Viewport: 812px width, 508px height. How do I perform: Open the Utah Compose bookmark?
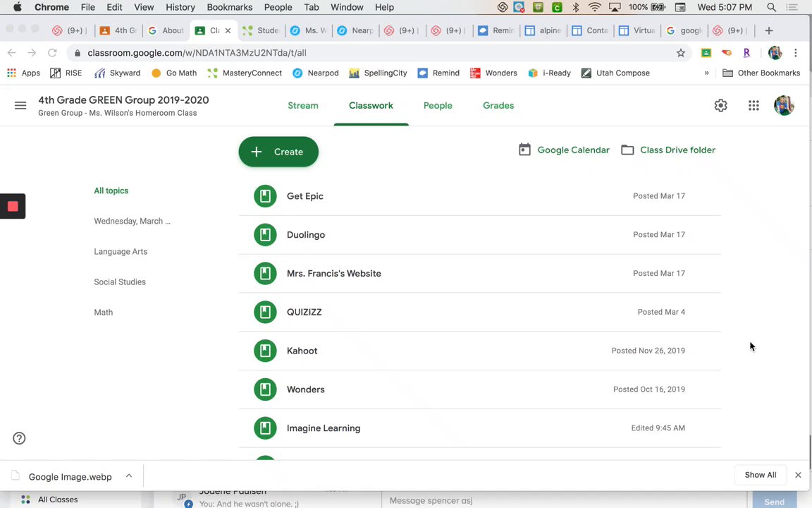pyautogui.click(x=615, y=73)
